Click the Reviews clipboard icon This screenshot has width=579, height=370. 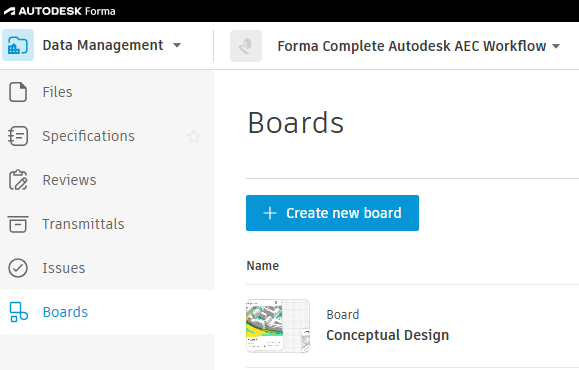click(18, 180)
